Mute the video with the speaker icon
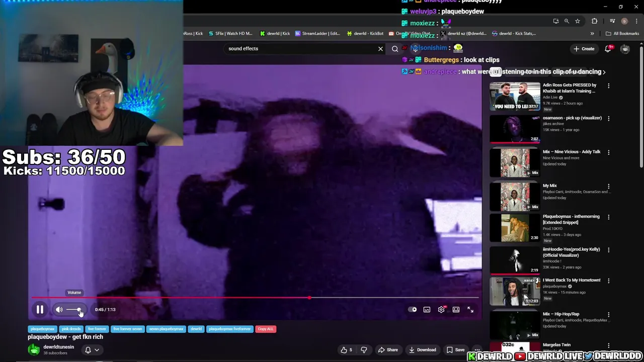The width and height of the screenshot is (644, 362). pos(59,310)
